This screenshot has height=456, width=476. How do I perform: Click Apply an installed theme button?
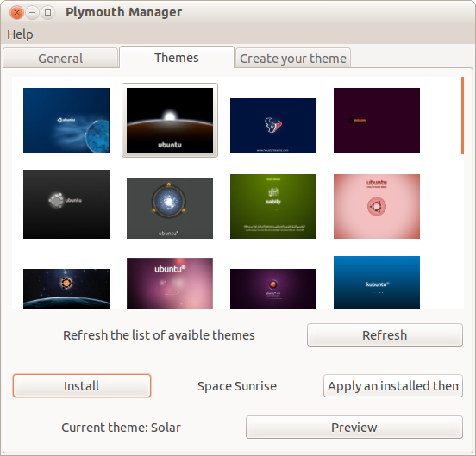click(393, 386)
